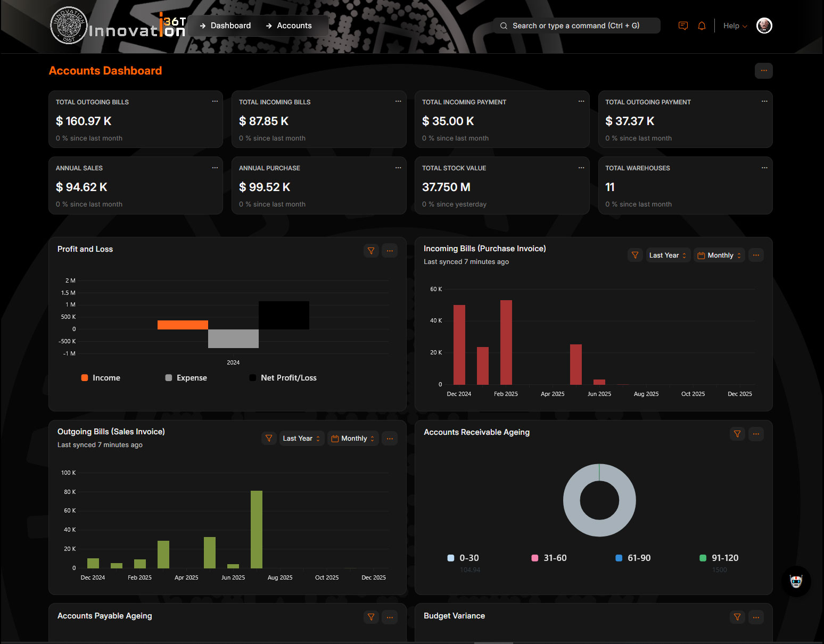Open Last Year dropdown for Incoming Bills

point(668,255)
